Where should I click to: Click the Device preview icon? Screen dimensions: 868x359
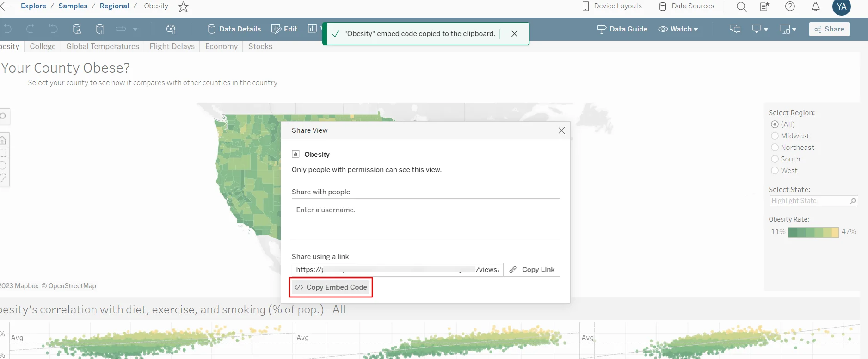point(785,29)
